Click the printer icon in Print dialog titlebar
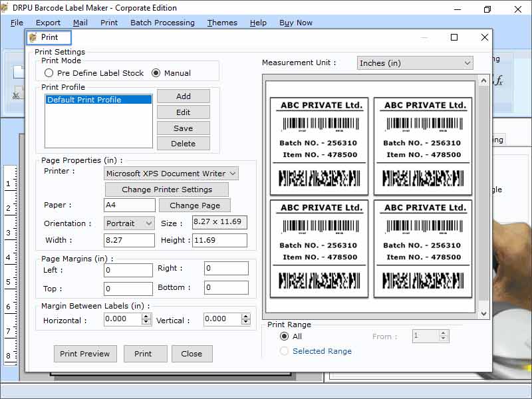532x399 pixels. pos(33,37)
